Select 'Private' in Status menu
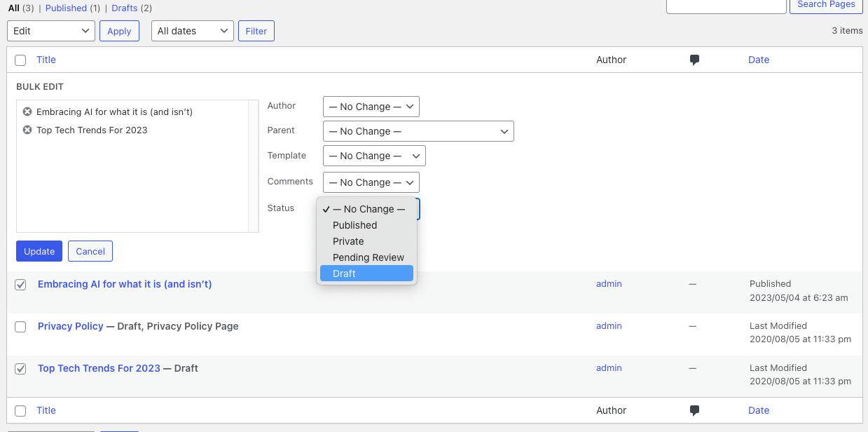Screen dimensions: 868x432 pos(366,241)
